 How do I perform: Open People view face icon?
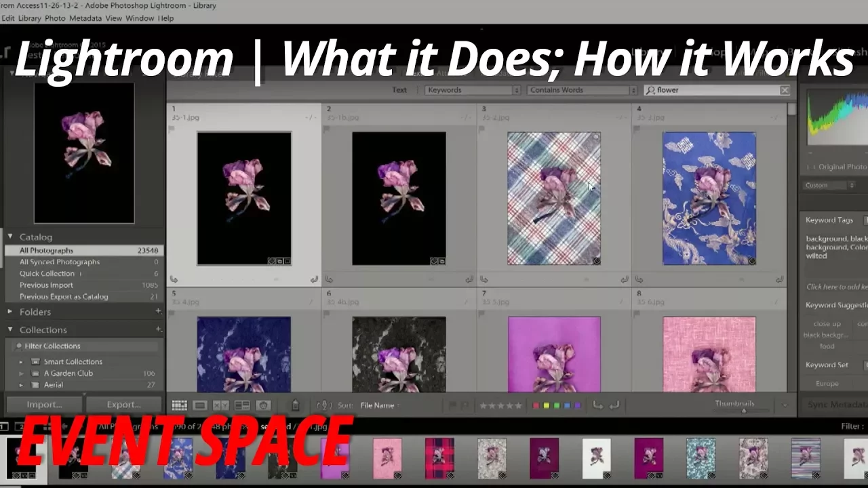[263, 405]
